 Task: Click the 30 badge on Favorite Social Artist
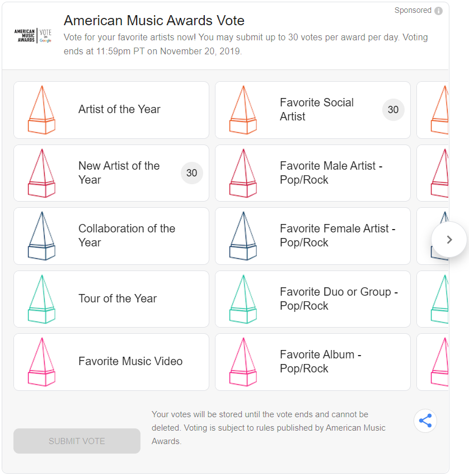pos(393,110)
